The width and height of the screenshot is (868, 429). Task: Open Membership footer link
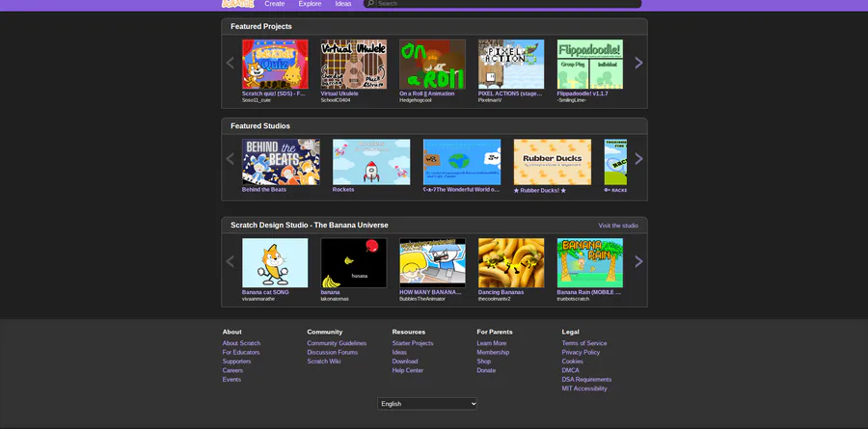coord(493,352)
